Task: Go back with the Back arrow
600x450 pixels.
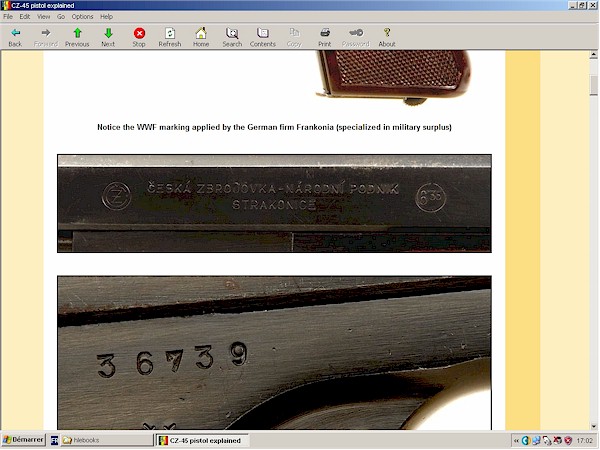Action: point(15,38)
